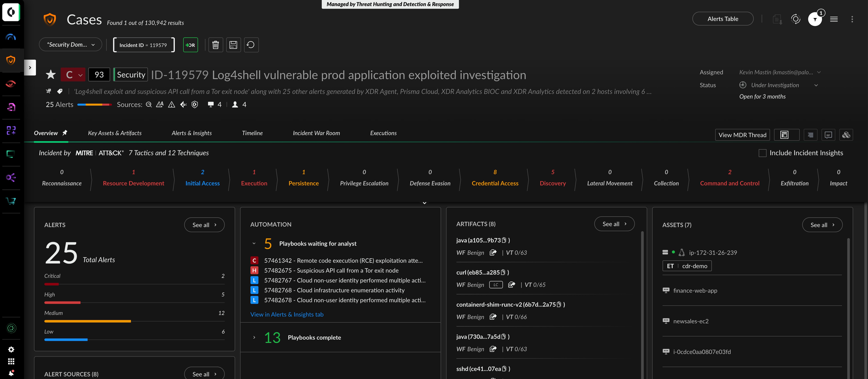868x379 pixels.
Task: Open the Key Assets & Artifacts tab
Action: pyautogui.click(x=115, y=133)
